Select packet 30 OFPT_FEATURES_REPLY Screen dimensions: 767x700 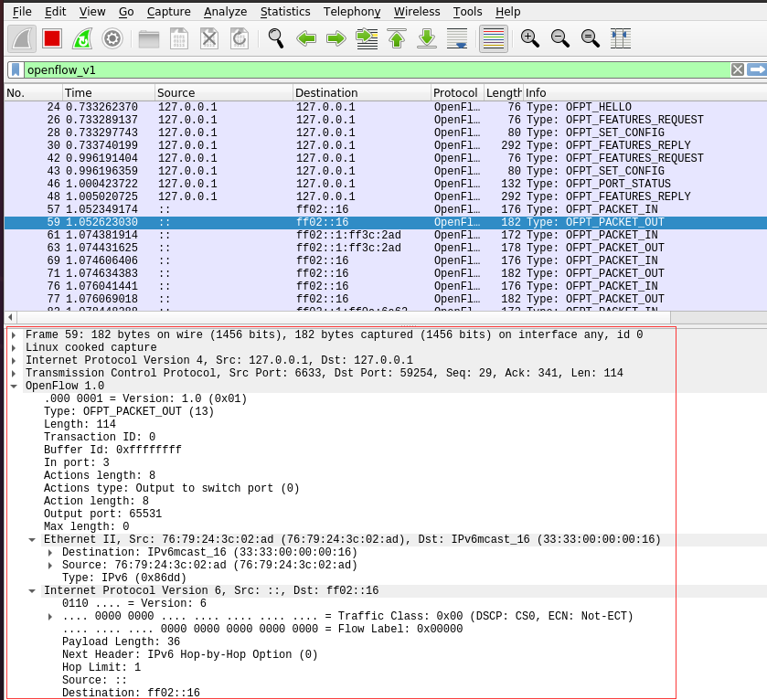point(386,145)
